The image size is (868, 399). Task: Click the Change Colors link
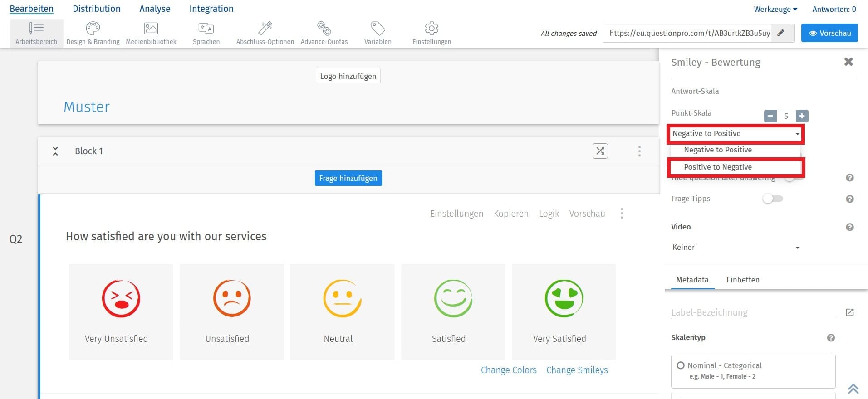(x=509, y=370)
